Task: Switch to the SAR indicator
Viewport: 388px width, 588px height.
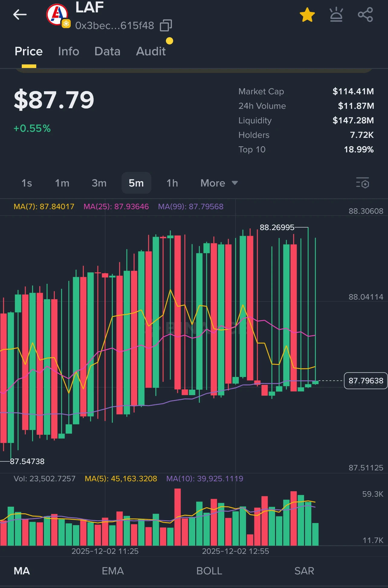Action: (x=304, y=571)
